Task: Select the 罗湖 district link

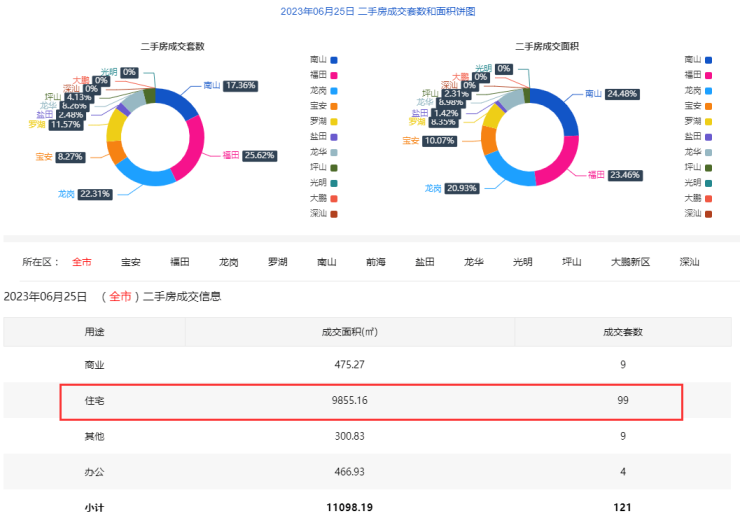Action: pyautogui.click(x=277, y=262)
